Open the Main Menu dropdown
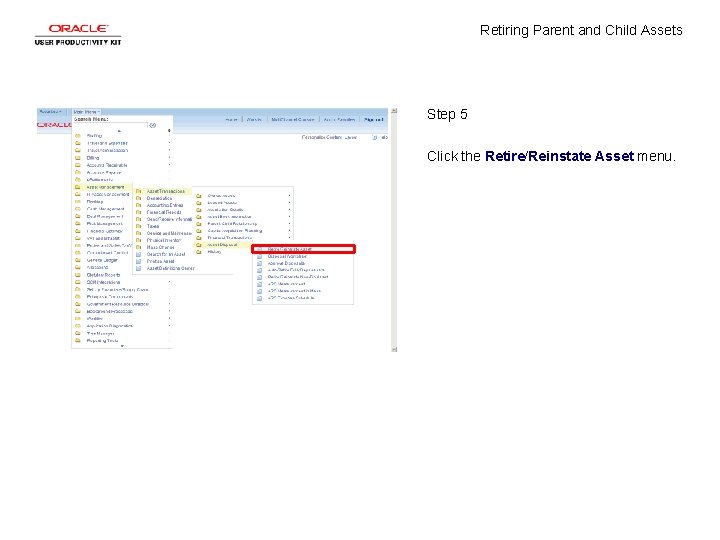The width and height of the screenshot is (720, 540). click(86, 112)
